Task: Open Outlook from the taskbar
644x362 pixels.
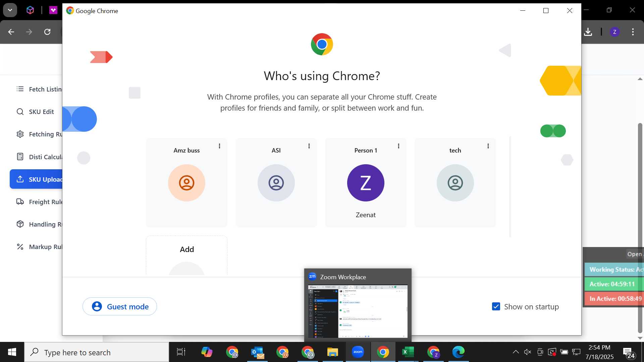Action: tap(258, 352)
